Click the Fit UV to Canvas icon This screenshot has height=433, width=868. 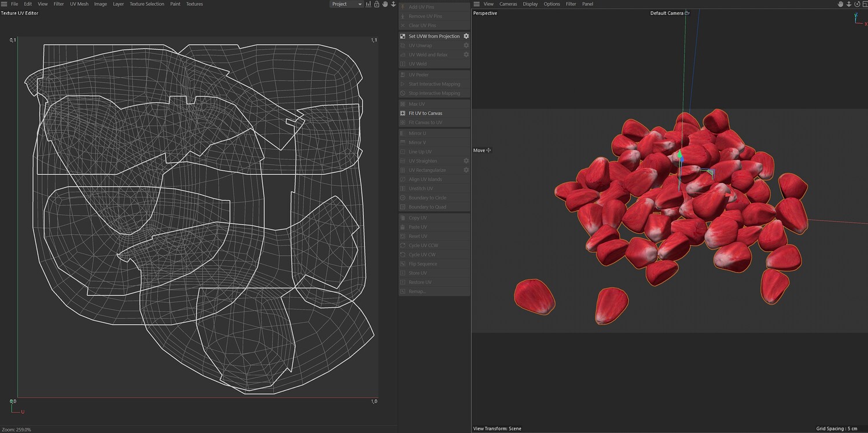click(x=403, y=113)
